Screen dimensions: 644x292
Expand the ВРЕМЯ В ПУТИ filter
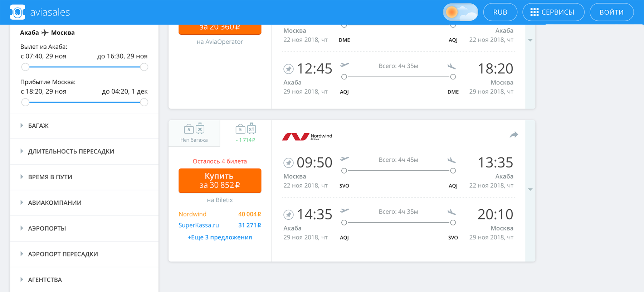pyautogui.click(x=50, y=177)
